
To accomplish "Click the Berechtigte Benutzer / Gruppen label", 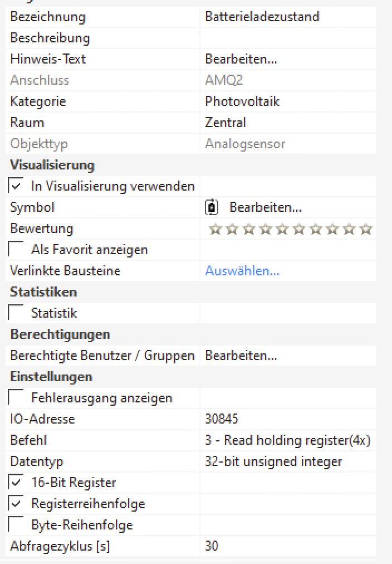I will click(x=102, y=356).
